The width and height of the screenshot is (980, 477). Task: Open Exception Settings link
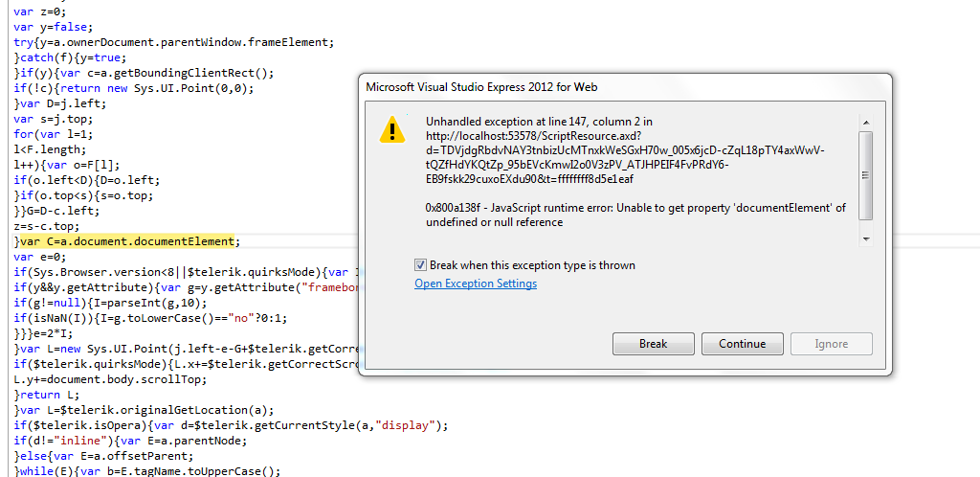pyautogui.click(x=476, y=284)
